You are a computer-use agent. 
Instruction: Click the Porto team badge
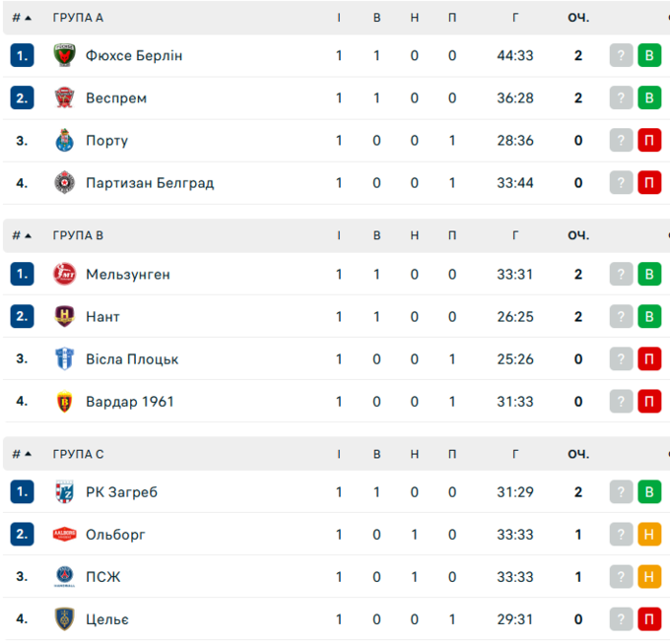[x=64, y=140]
